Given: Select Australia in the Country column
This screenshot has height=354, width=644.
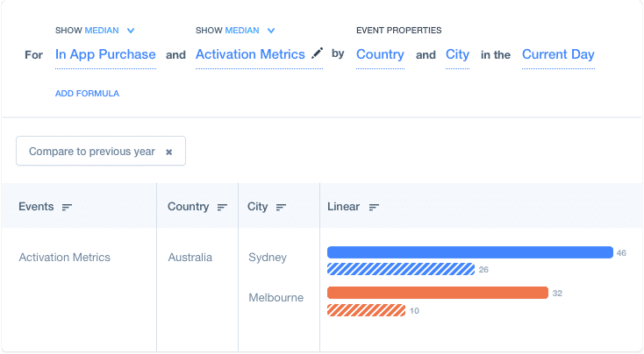Looking at the screenshot, I should pos(190,258).
